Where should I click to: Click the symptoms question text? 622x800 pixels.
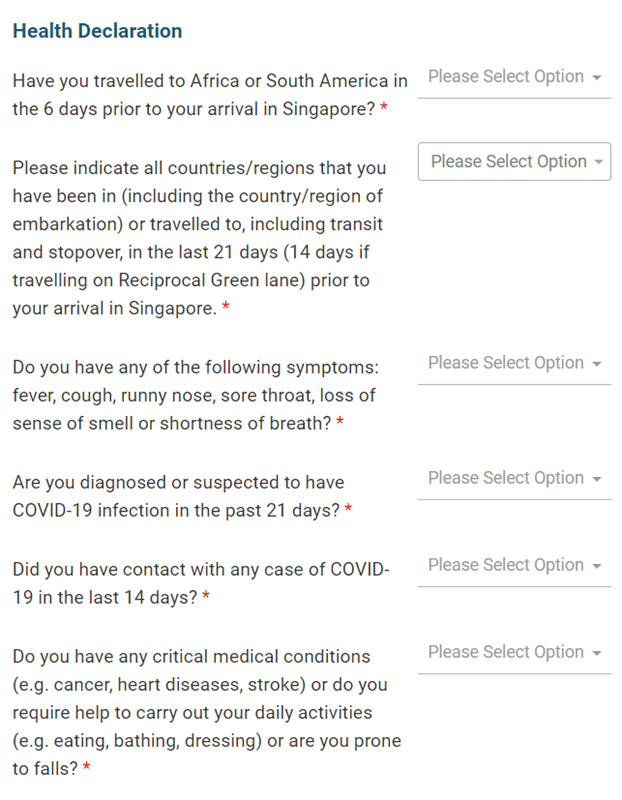click(195, 395)
